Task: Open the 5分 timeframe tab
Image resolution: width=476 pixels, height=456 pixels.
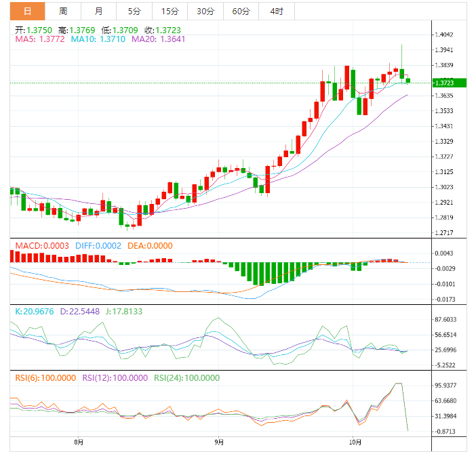Action: (x=134, y=12)
